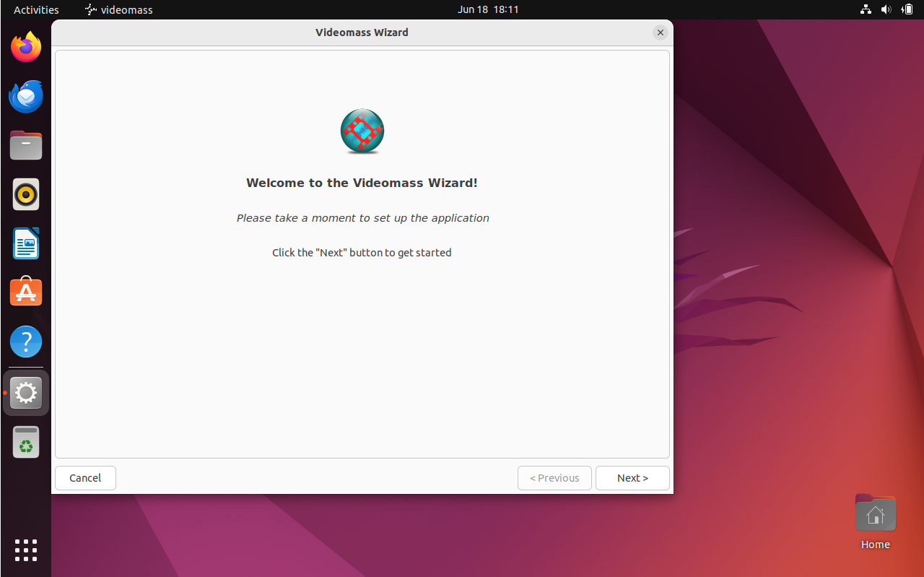Show Applications grid at the dock bottom
The width and height of the screenshot is (924, 577).
(26, 550)
